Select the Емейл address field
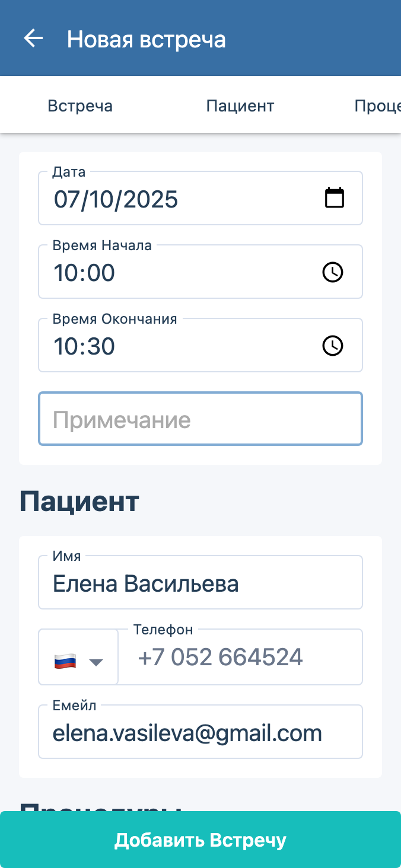Viewport: 401px width, 868px height. (200, 733)
